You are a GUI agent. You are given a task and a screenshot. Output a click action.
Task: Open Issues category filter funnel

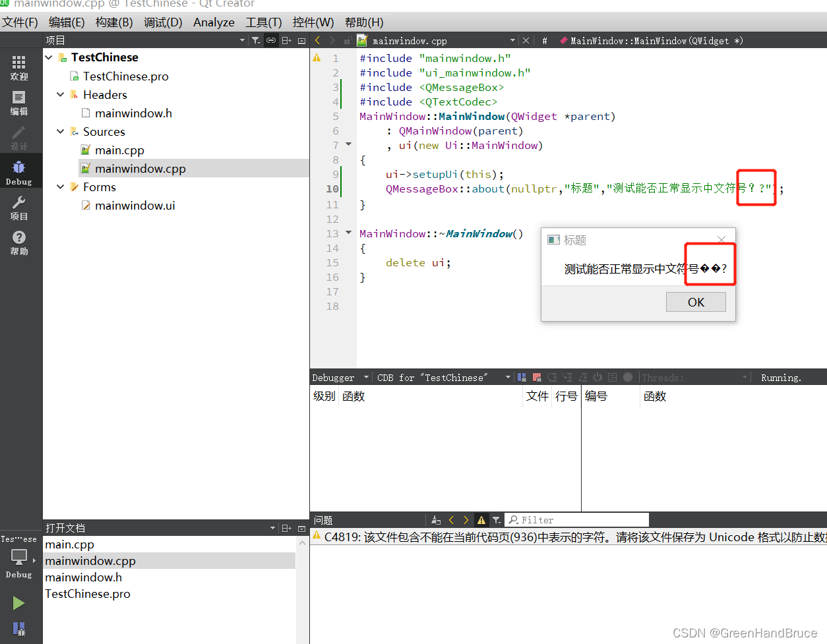tap(497, 520)
